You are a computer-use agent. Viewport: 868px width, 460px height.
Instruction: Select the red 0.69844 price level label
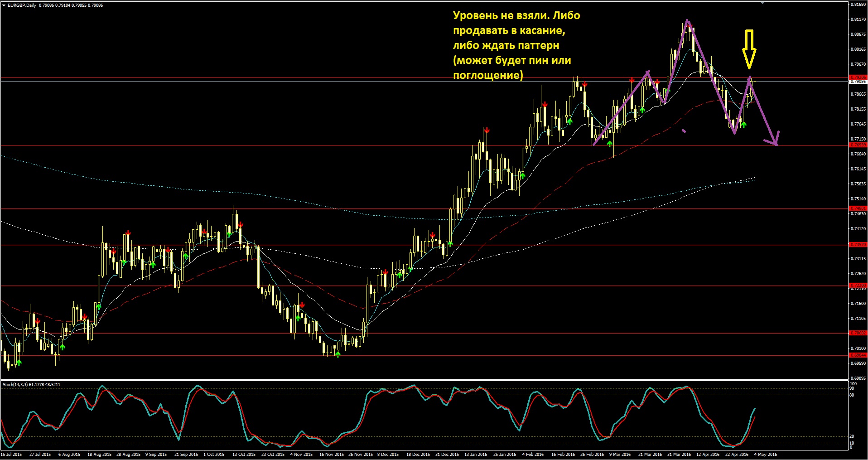click(x=858, y=355)
